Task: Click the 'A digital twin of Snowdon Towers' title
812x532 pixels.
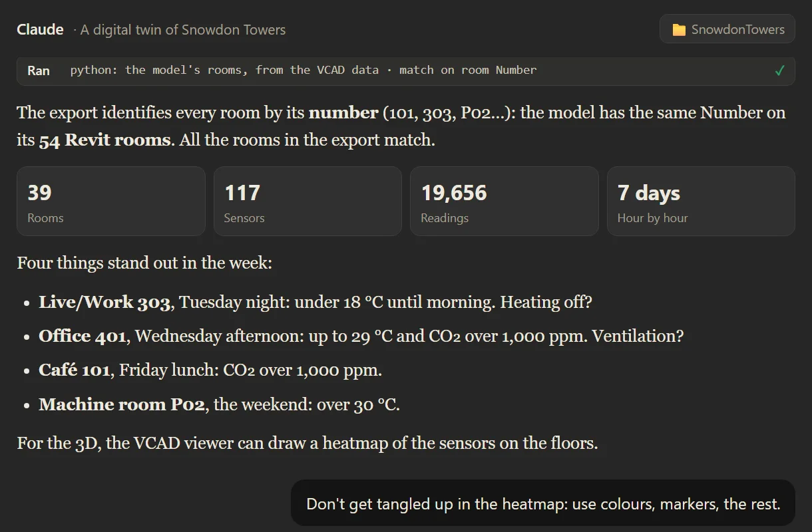Action: coord(183,30)
